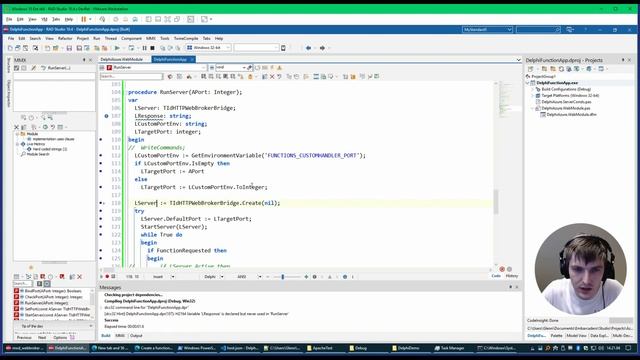The width and height of the screenshot is (640, 360).
Task: Click the black Stop program button
Action: tap(152, 48)
